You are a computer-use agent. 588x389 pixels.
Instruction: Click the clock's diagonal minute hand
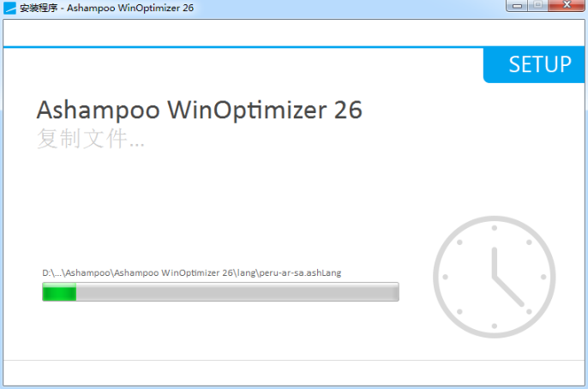pos(508,291)
